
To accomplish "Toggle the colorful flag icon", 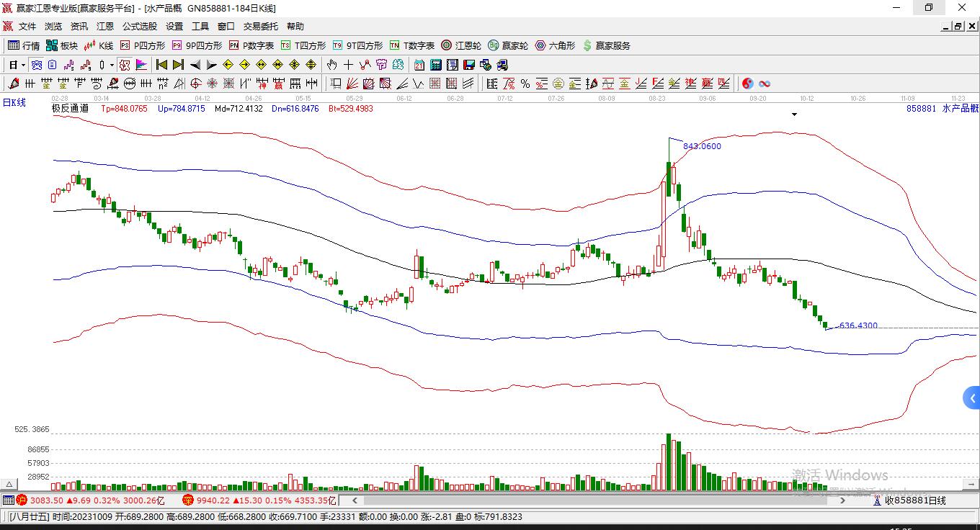I will click(x=141, y=65).
